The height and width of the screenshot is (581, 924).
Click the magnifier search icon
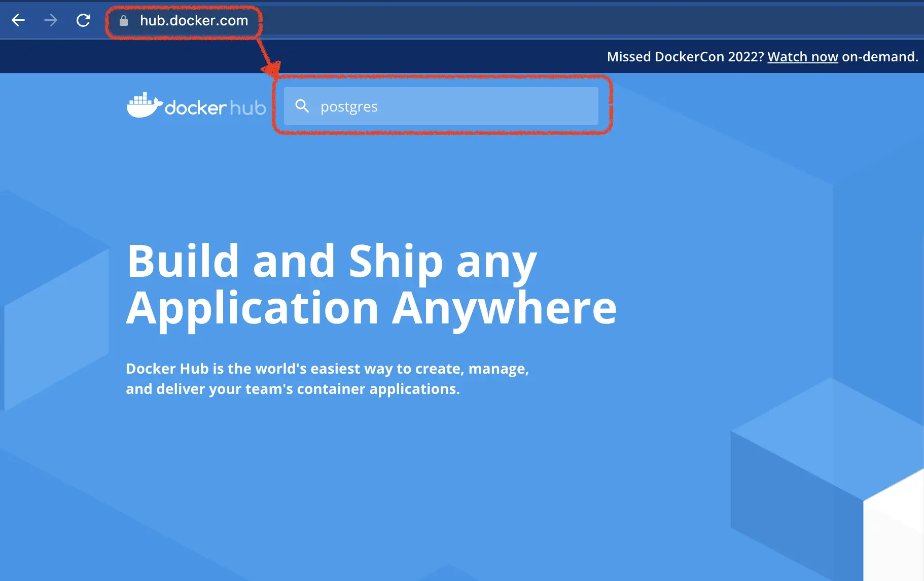pyautogui.click(x=302, y=106)
